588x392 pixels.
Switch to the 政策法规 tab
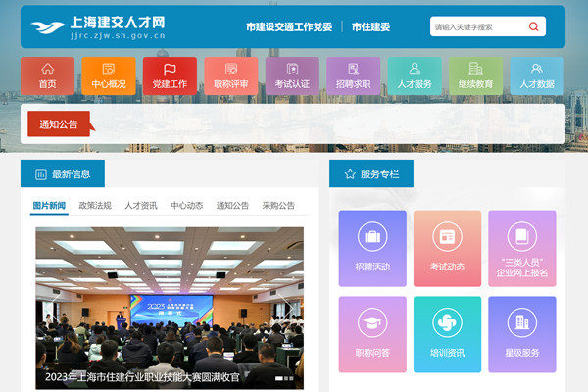(x=95, y=206)
